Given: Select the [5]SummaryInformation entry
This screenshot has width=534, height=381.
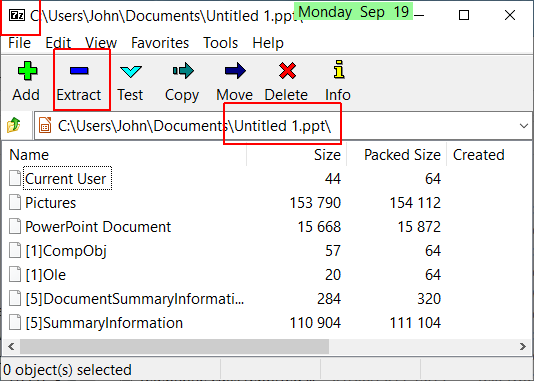Looking at the screenshot, I should tap(104, 323).
